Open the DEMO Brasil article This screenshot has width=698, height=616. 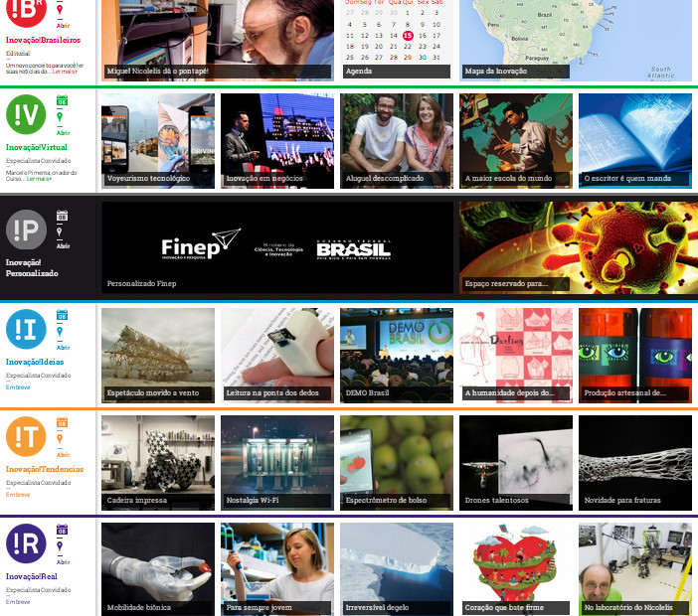(x=397, y=356)
